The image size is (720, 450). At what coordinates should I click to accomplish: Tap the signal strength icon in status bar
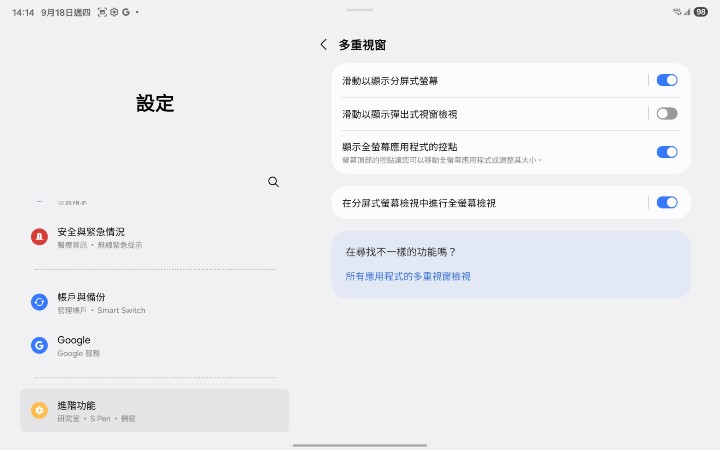click(x=687, y=12)
